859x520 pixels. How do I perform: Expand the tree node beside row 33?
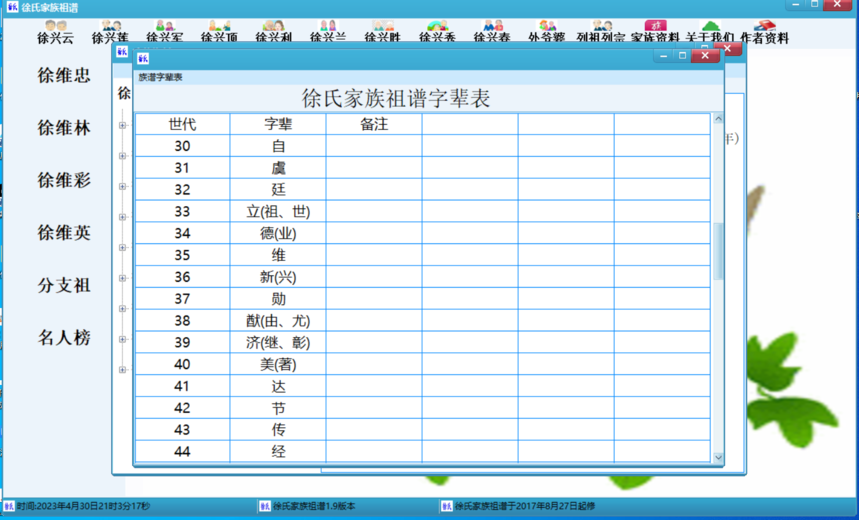tap(123, 217)
